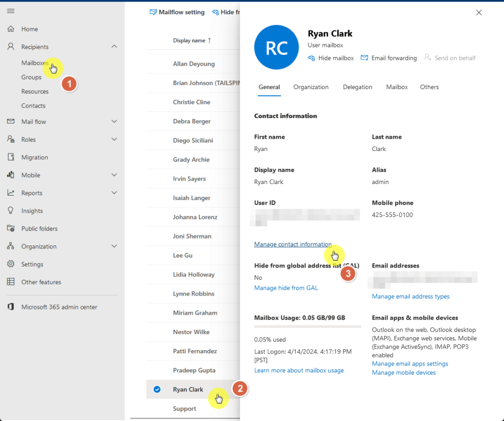Viewport: 504px width, 421px height.
Task: Click the Hide mailbox eye icon
Action: [x=312, y=58]
